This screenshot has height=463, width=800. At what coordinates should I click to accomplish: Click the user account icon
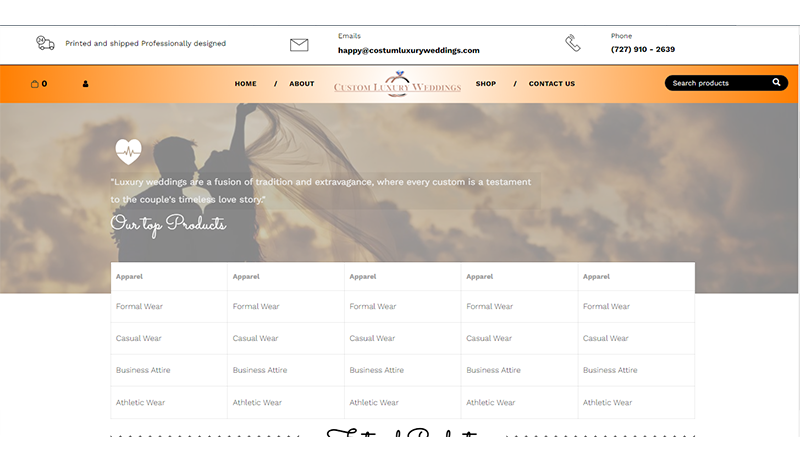pyautogui.click(x=85, y=84)
